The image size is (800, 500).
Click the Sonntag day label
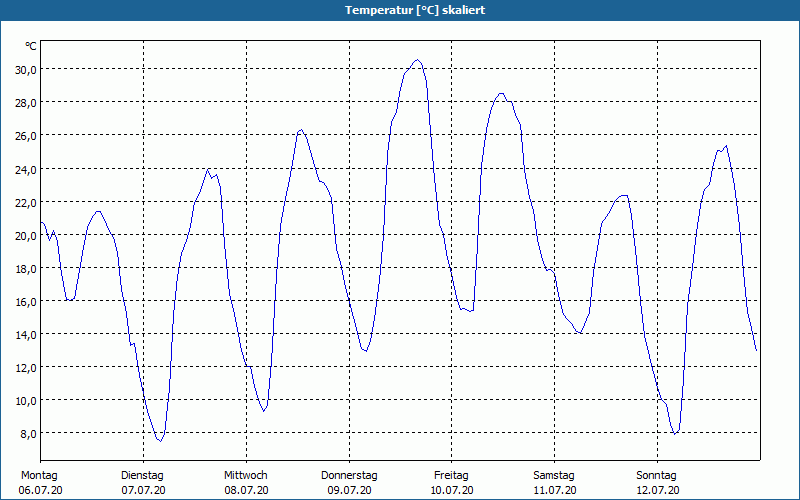[x=657, y=476]
